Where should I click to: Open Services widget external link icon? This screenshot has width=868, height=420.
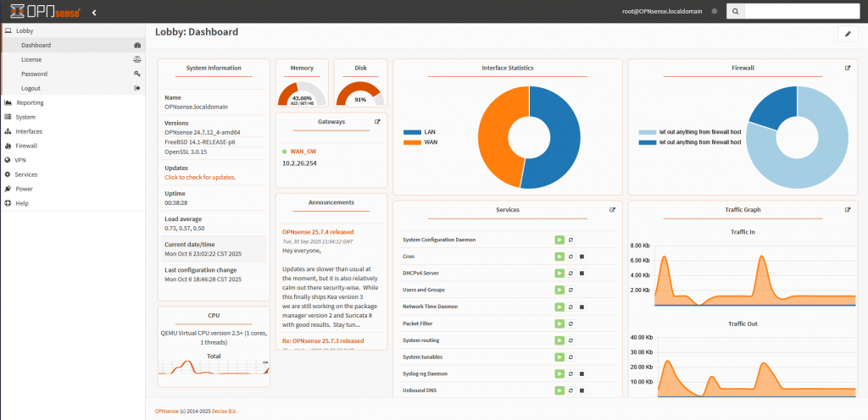[612, 210]
